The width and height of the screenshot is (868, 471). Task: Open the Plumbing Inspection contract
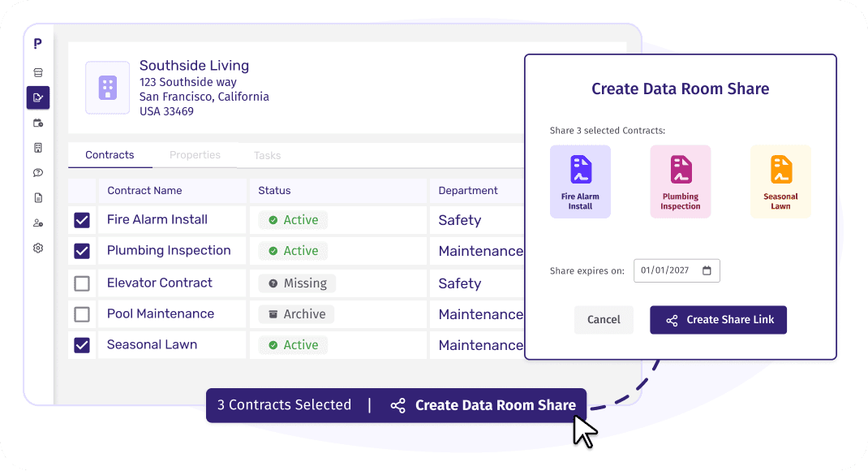click(x=169, y=250)
